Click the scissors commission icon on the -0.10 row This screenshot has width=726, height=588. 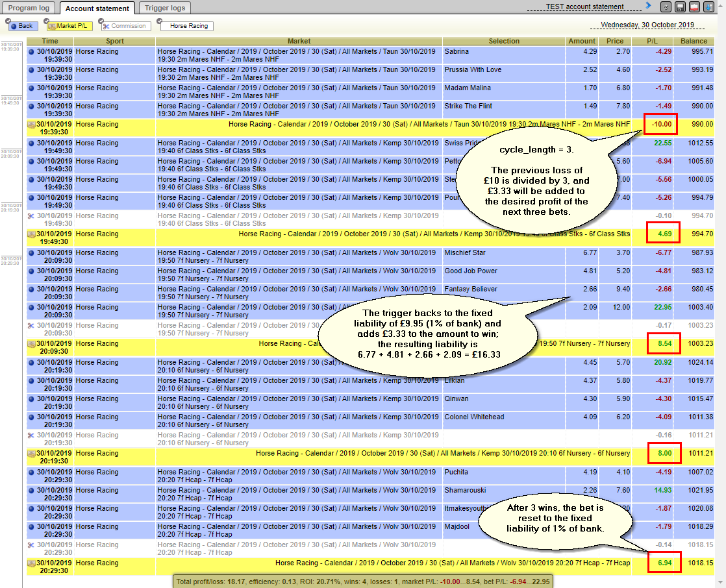(31, 215)
